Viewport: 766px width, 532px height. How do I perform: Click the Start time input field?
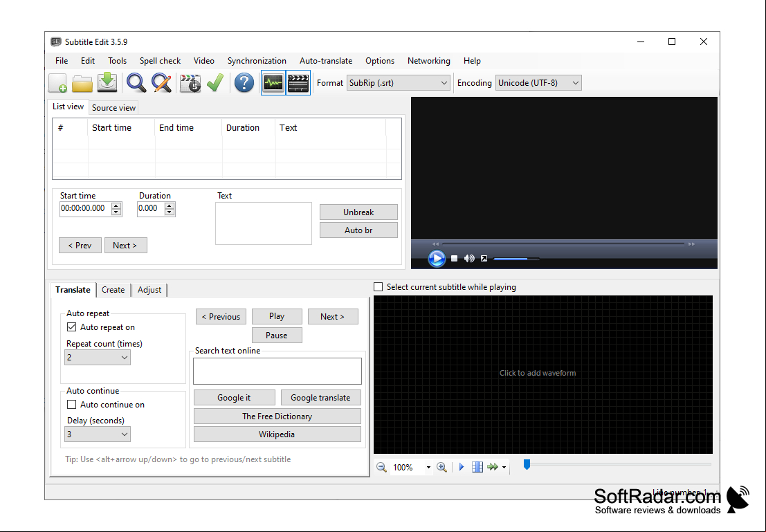pos(86,209)
